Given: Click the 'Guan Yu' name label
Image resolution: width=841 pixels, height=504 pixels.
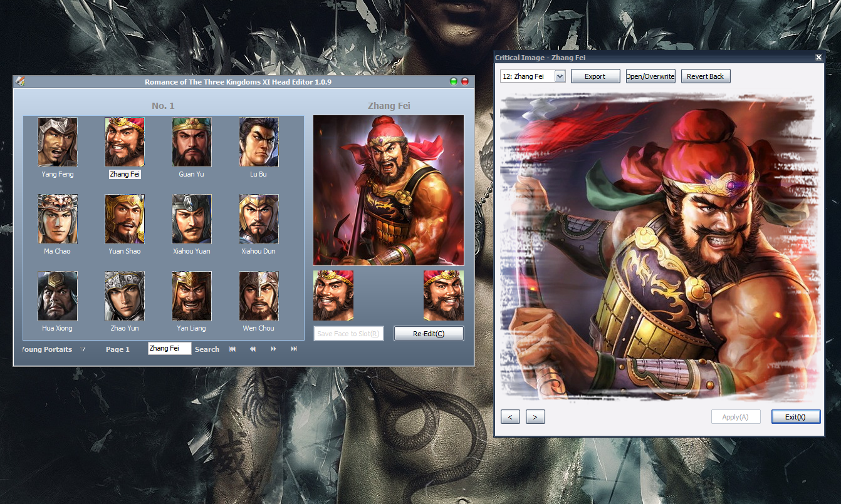Looking at the screenshot, I should point(192,174).
